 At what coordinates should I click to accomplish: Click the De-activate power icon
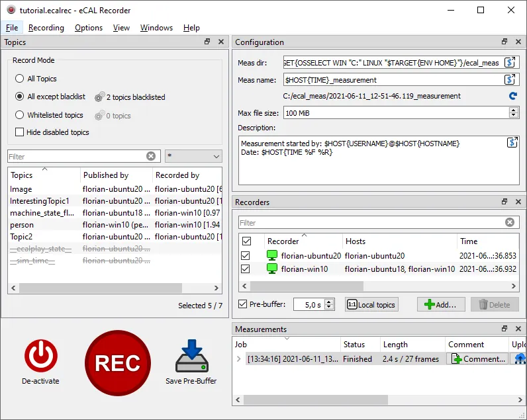click(40, 356)
